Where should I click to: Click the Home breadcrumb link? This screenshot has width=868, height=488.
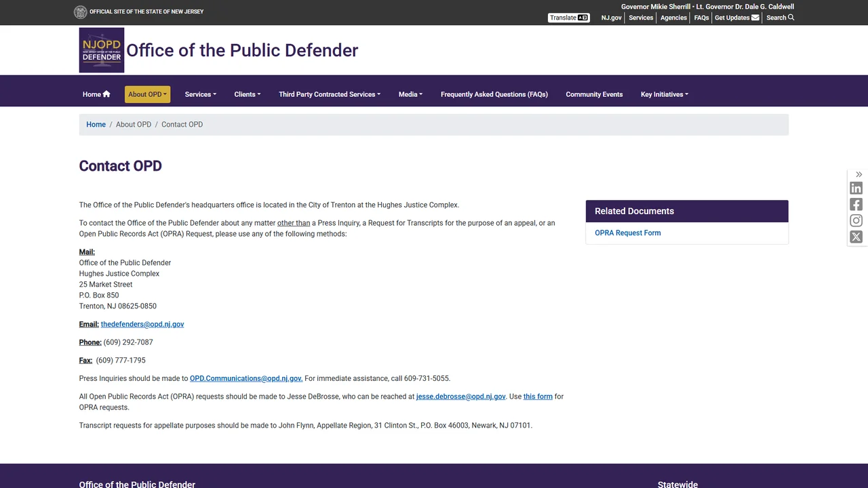coord(96,125)
